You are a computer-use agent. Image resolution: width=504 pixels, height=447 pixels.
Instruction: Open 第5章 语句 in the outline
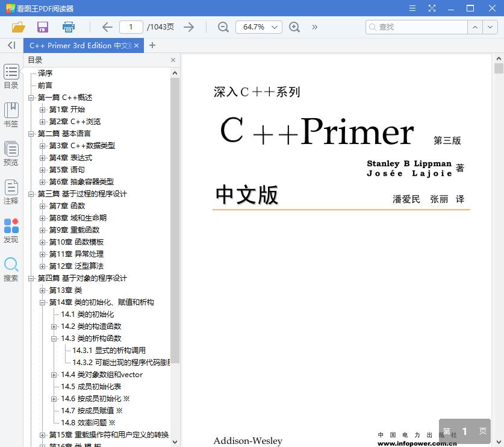(x=67, y=169)
